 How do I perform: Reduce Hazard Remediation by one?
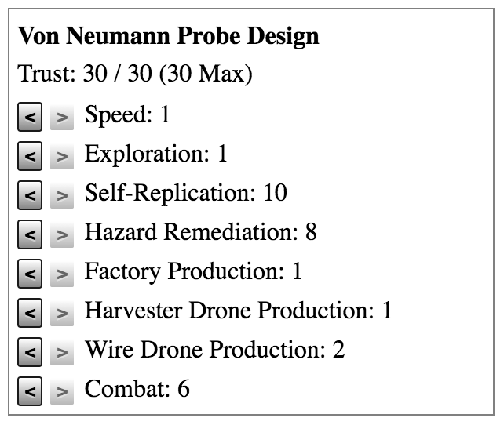pos(29,234)
